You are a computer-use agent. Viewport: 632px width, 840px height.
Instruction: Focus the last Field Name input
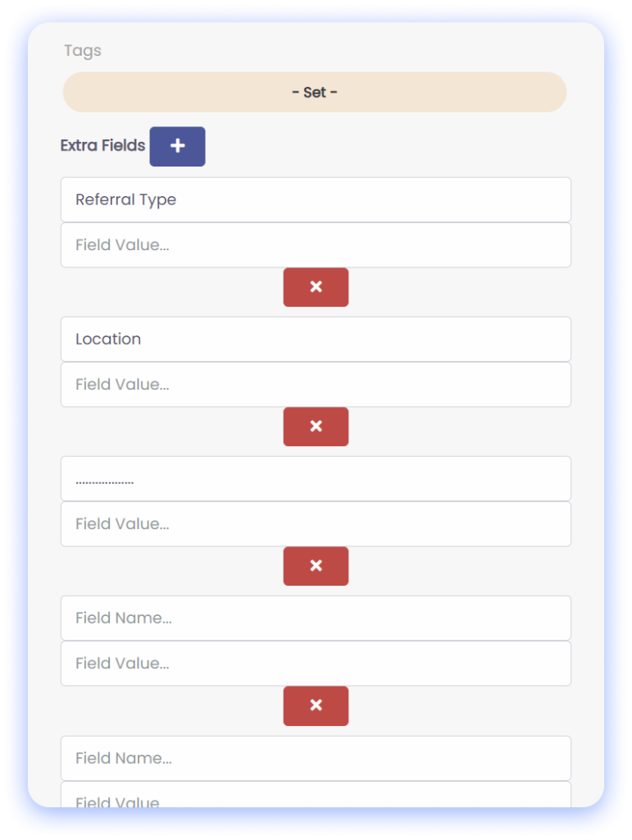pos(316,759)
